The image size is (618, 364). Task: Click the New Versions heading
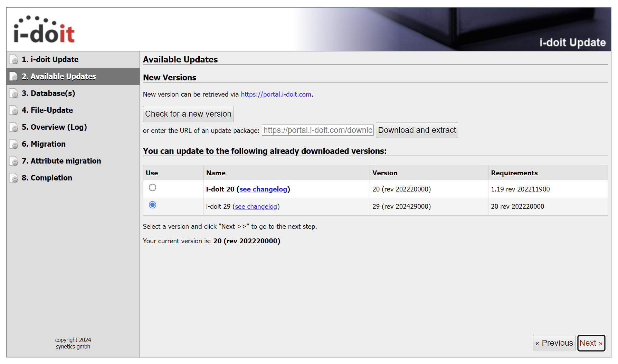(x=170, y=78)
